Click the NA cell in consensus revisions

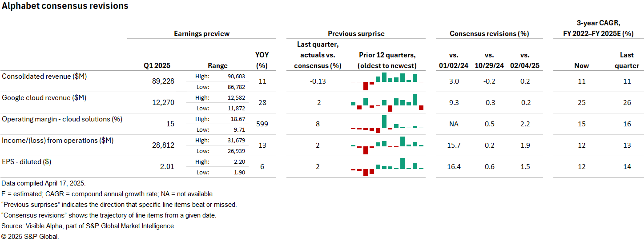point(454,124)
